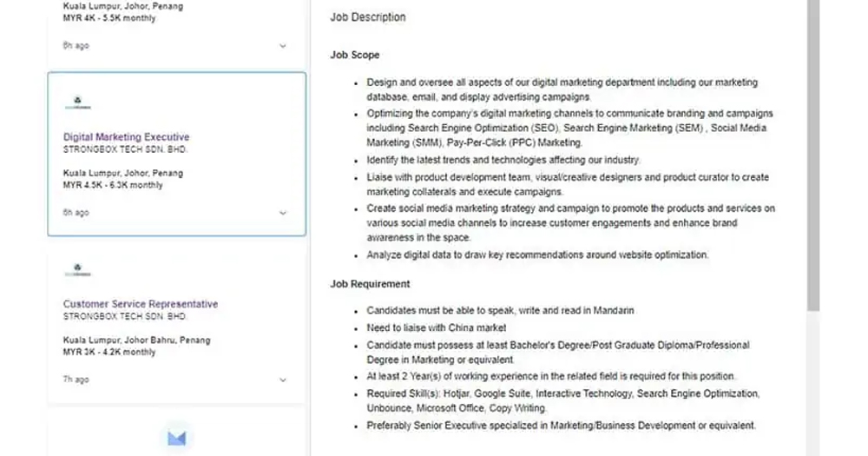Click the 7h ago timestamp on Customer Service card
Image resolution: width=868 pixels, height=456 pixels.
(x=76, y=380)
